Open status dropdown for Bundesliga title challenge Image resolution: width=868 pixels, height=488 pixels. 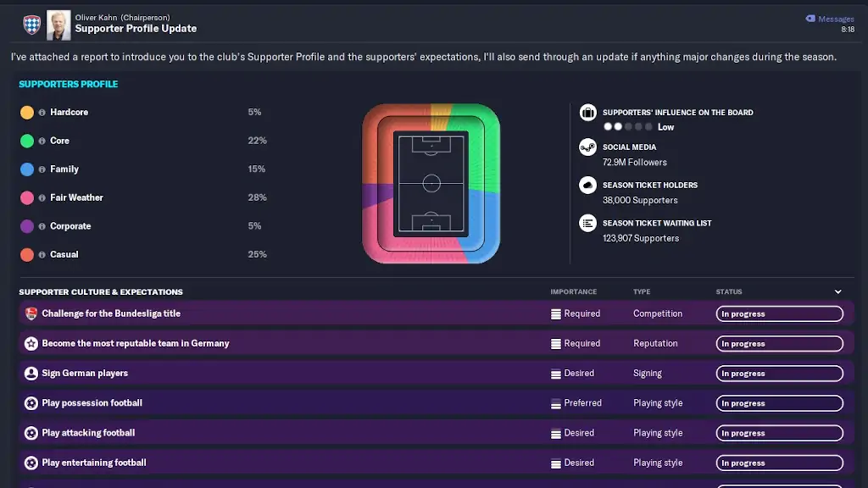pos(779,314)
